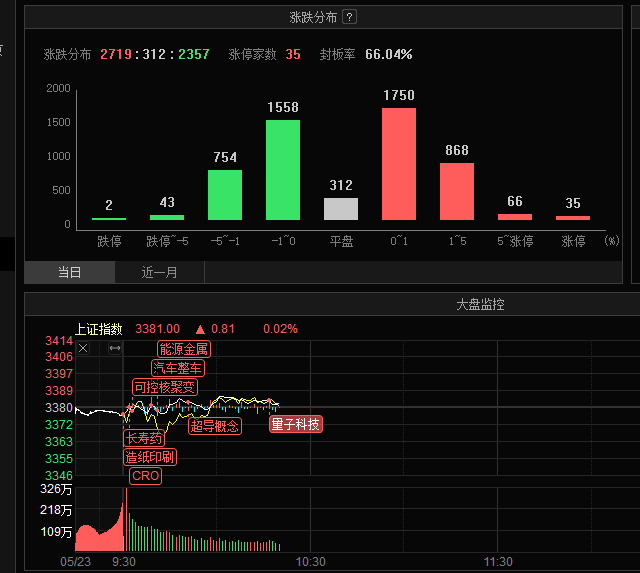Click the change percent 0.02%
640x573 pixels.
[280, 329]
